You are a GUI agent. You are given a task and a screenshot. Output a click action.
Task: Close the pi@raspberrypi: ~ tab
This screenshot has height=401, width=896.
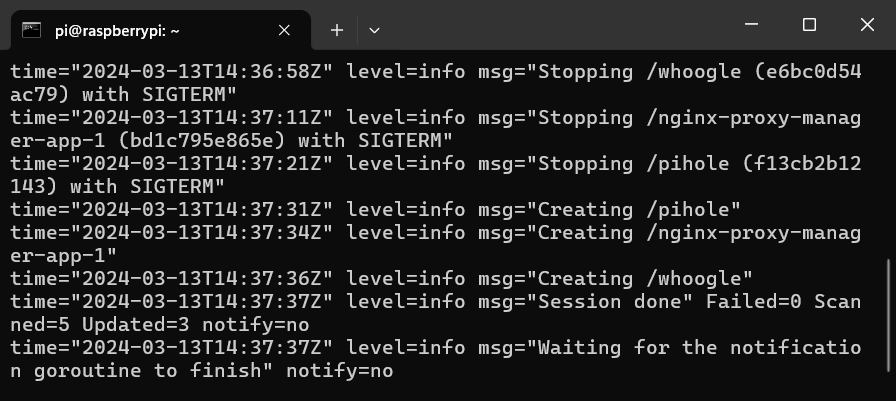point(284,30)
